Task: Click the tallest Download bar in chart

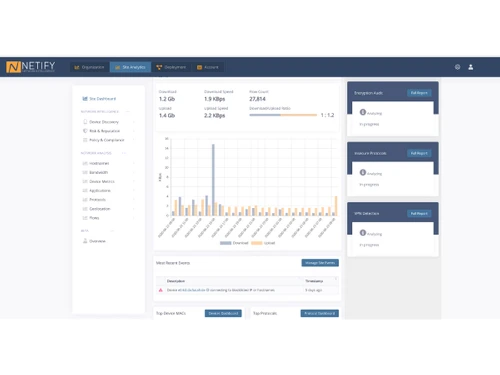Action: tap(213, 180)
